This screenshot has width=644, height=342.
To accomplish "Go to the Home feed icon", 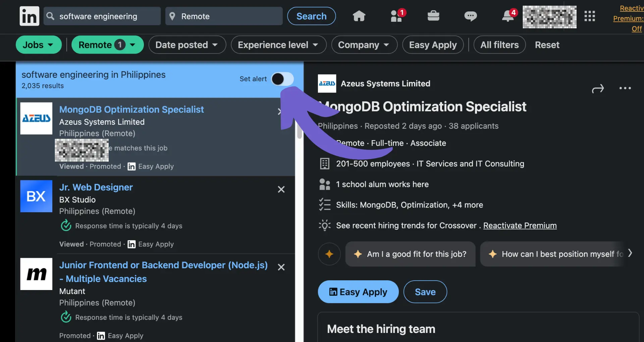I will pyautogui.click(x=359, y=16).
